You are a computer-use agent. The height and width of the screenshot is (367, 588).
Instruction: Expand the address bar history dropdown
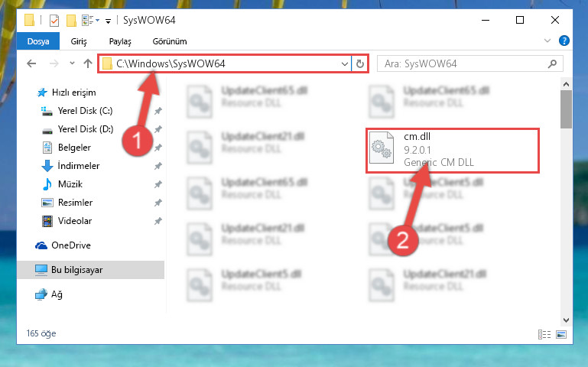(345, 64)
